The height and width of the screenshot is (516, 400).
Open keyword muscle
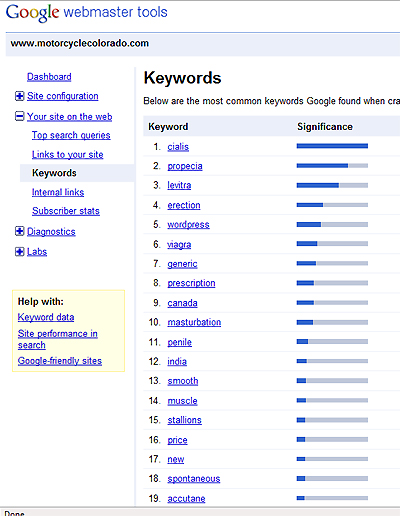tap(182, 401)
